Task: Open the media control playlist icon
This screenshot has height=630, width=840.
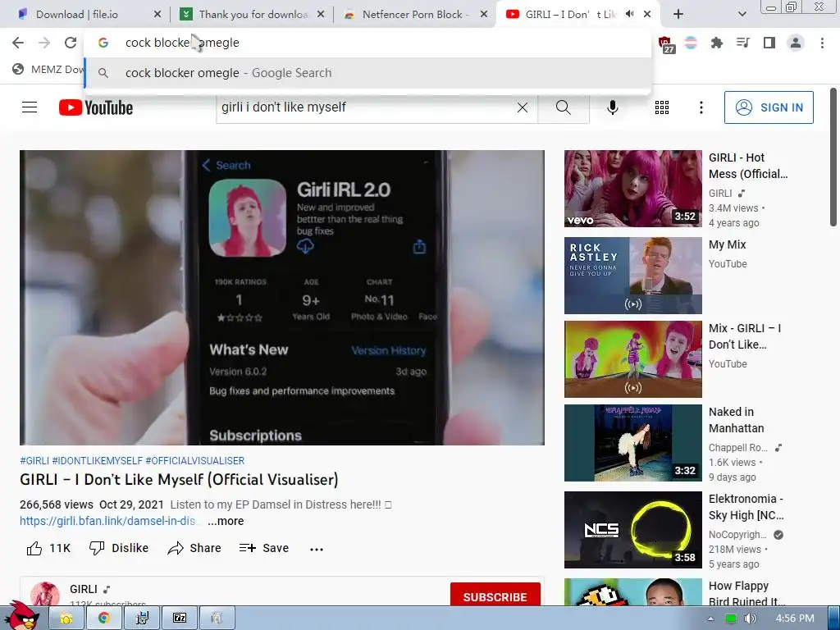Action: tap(743, 43)
